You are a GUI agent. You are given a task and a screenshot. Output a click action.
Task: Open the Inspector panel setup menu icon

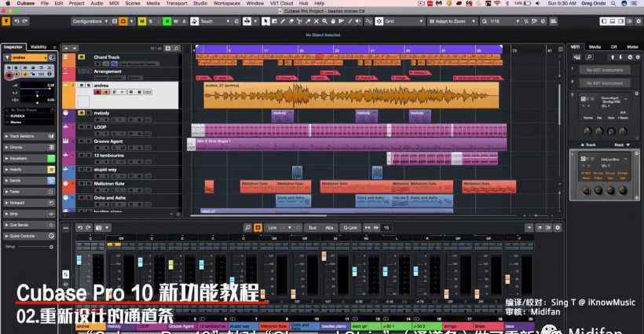(x=54, y=47)
